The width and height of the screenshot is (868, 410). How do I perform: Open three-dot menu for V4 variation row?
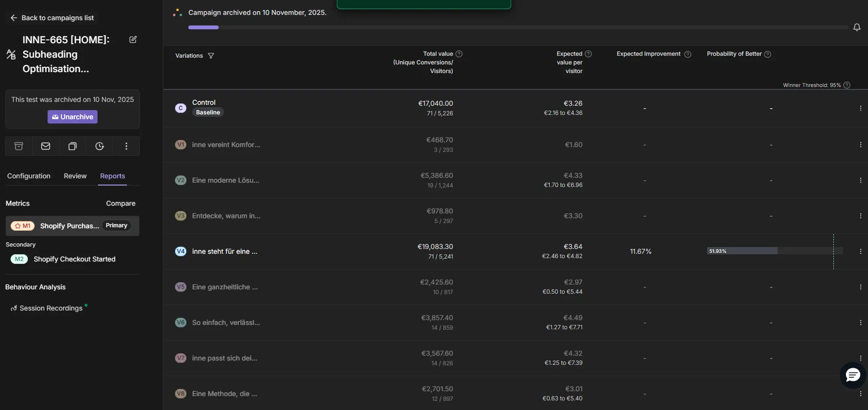click(x=860, y=251)
